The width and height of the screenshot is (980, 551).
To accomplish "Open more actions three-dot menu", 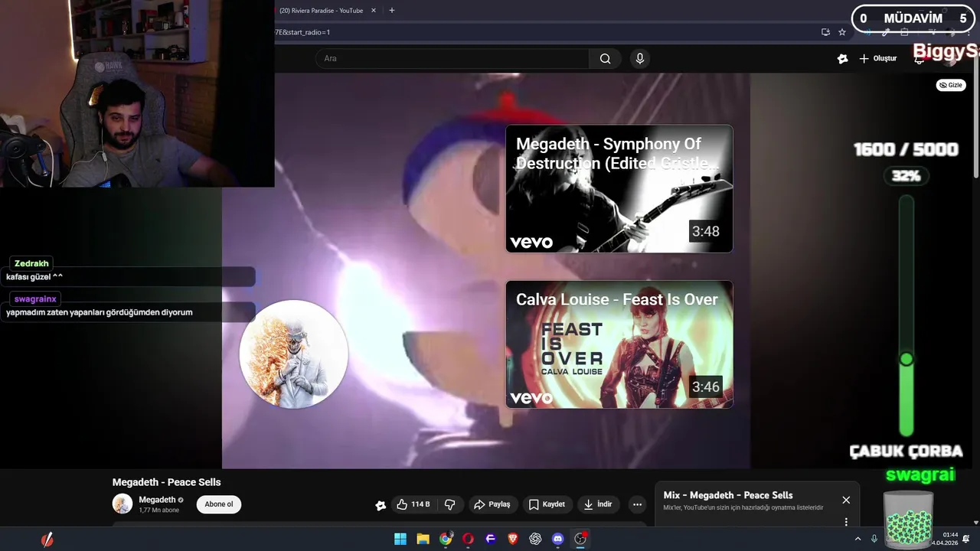I will [637, 504].
